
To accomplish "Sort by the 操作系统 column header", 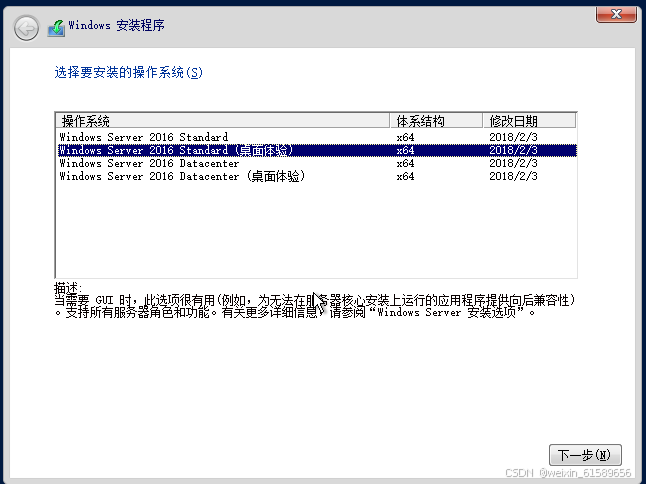I will [223, 121].
